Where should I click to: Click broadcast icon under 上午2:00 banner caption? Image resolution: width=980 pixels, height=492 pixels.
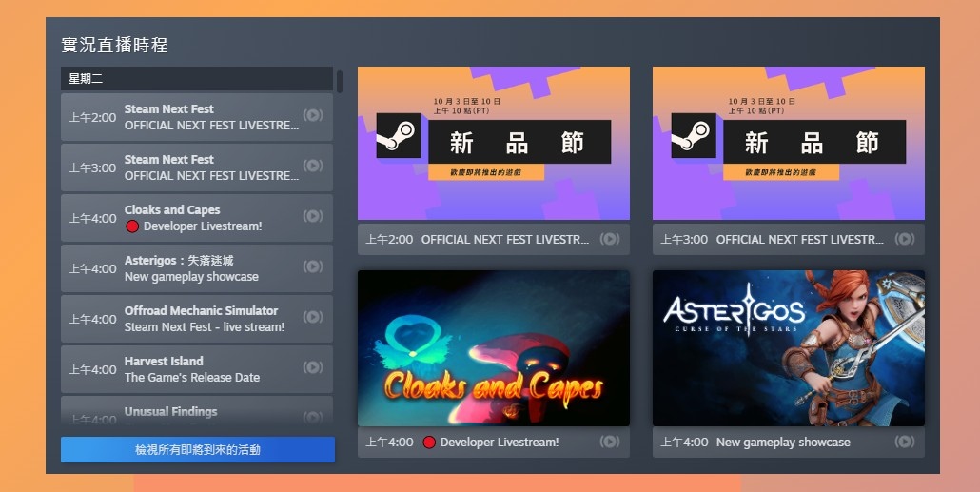[x=610, y=239]
